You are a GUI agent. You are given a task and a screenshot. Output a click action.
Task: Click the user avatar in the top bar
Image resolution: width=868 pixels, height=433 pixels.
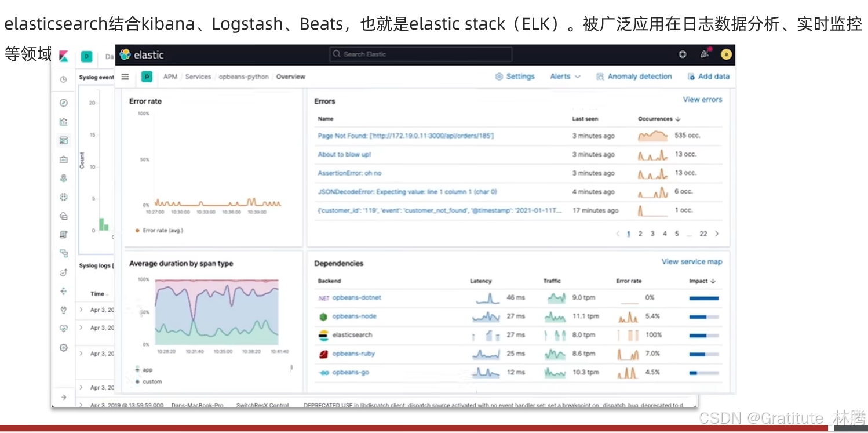pyautogui.click(x=726, y=54)
